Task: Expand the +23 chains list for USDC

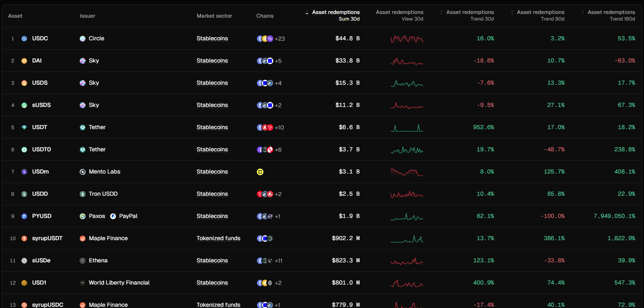Action: [280, 39]
